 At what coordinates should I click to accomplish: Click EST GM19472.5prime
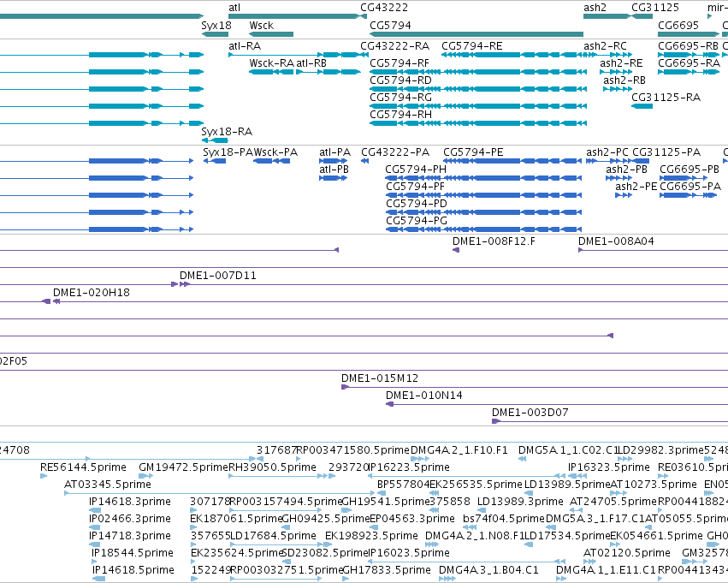click(x=184, y=467)
